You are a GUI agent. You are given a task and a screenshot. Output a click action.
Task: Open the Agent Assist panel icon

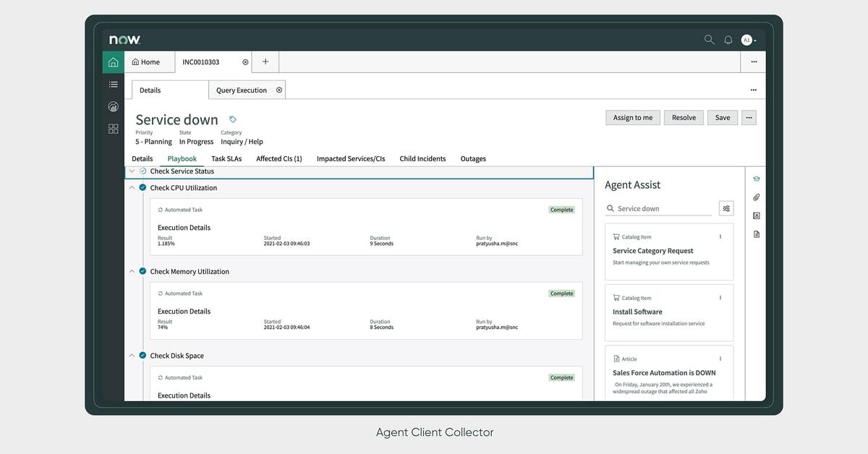click(755, 179)
